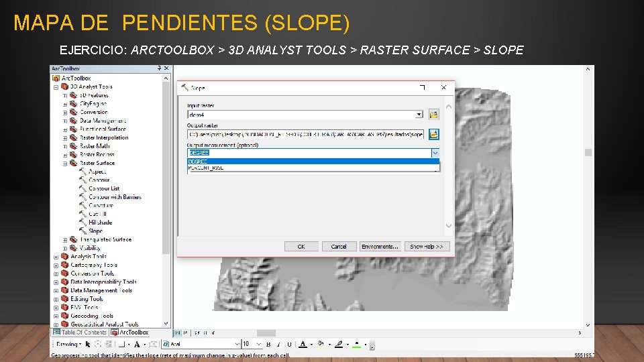Viewport: 644px width, 362px height.
Task: Open the font size 10 dropdown
Action: pyautogui.click(x=259, y=344)
